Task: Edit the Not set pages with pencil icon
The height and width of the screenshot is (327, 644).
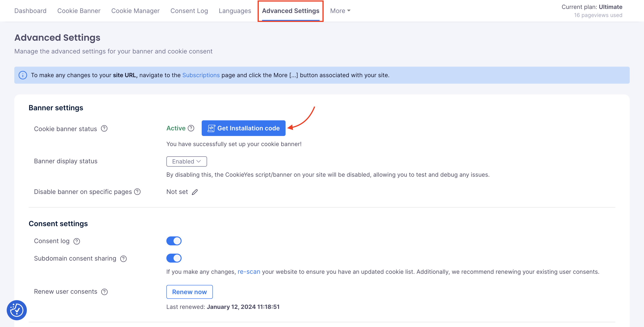Action: 195,192
